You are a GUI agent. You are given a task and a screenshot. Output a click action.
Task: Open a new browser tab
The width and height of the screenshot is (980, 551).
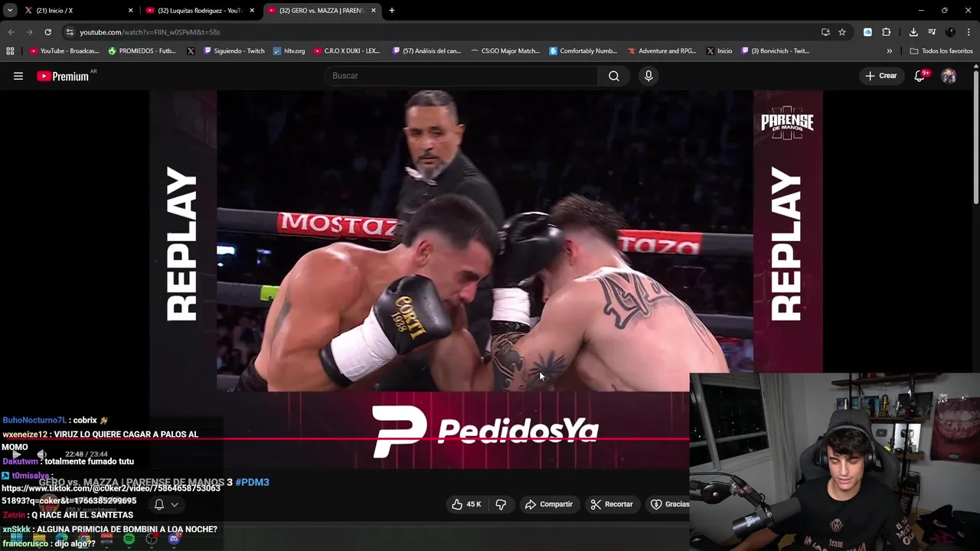pyautogui.click(x=392, y=11)
